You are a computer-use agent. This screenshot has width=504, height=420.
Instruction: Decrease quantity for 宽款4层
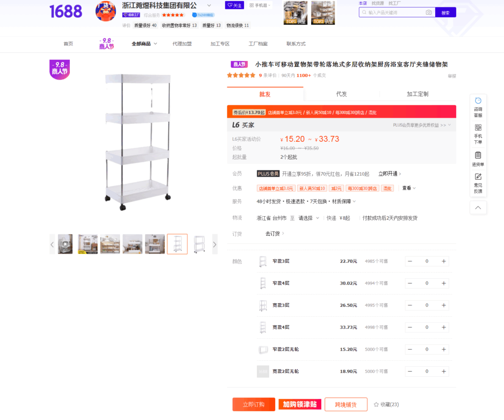coord(410,327)
